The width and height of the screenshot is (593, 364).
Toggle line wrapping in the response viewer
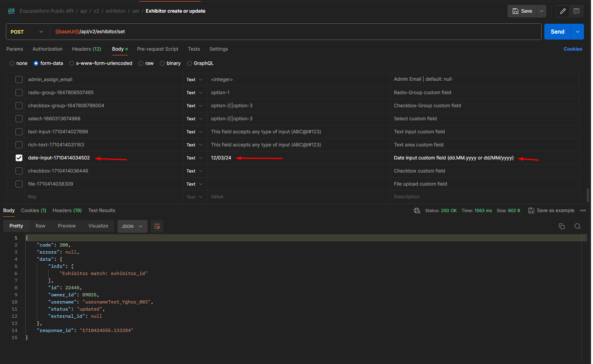157,226
